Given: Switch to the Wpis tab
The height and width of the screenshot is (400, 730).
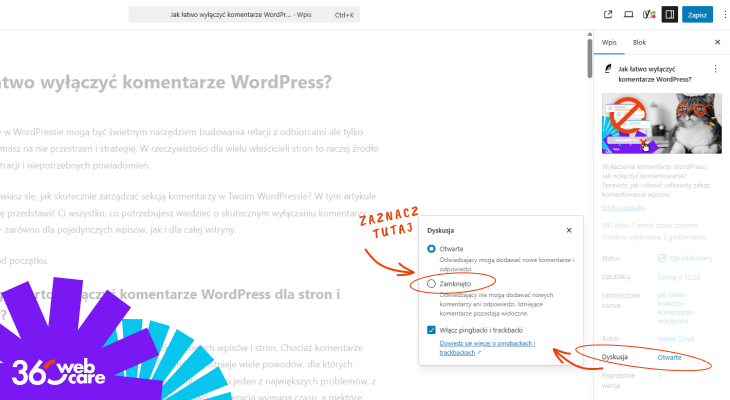Looking at the screenshot, I should 608,43.
